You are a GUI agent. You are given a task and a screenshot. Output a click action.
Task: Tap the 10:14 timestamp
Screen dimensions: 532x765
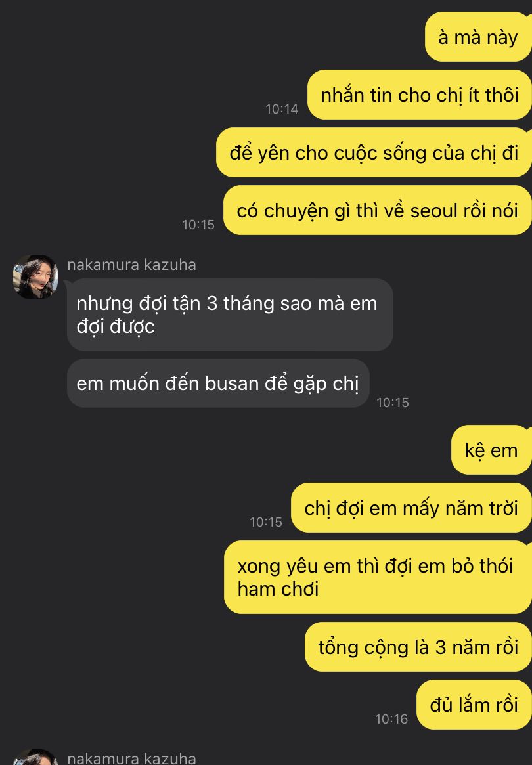coord(282,109)
